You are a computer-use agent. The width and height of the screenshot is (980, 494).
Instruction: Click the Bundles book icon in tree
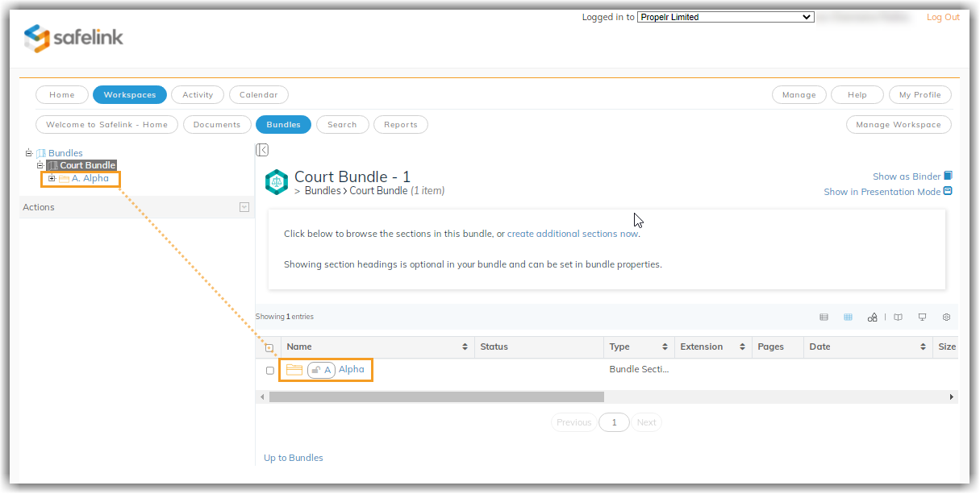pyautogui.click(x=41, y=153)
